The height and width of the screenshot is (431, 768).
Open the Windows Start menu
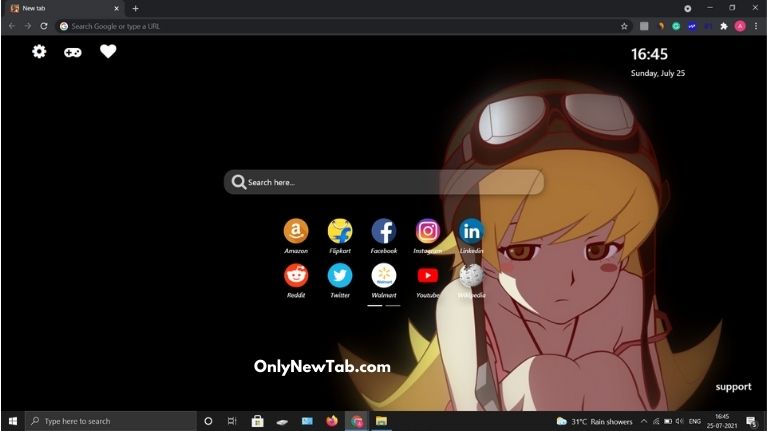13,421
